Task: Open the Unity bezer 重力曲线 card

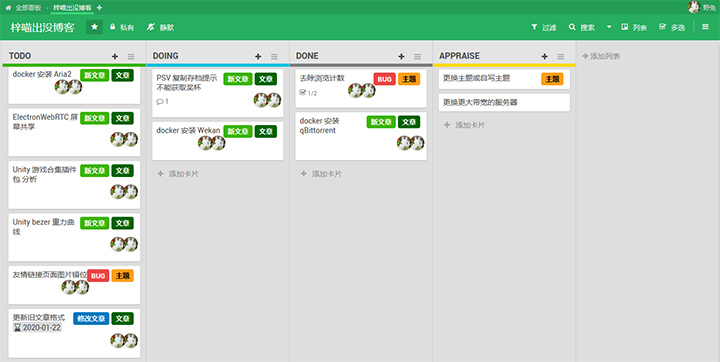Action: (74, 237)
